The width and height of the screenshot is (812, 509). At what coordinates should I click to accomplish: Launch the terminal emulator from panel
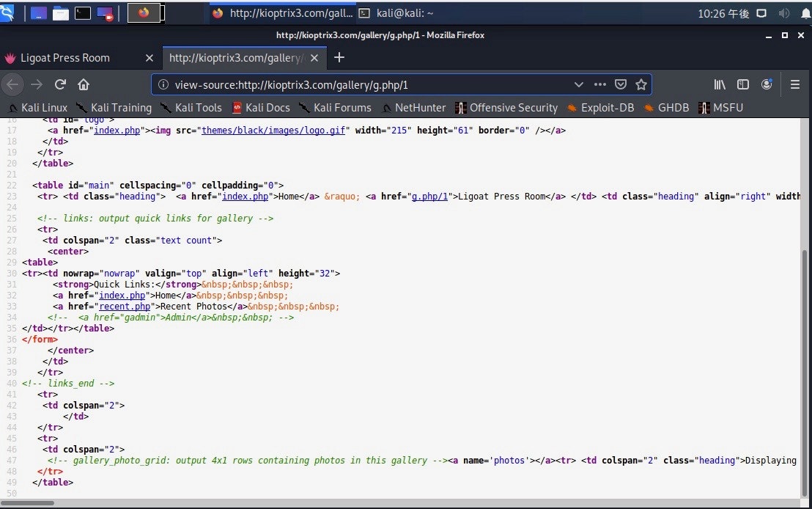tap(83, 13)
